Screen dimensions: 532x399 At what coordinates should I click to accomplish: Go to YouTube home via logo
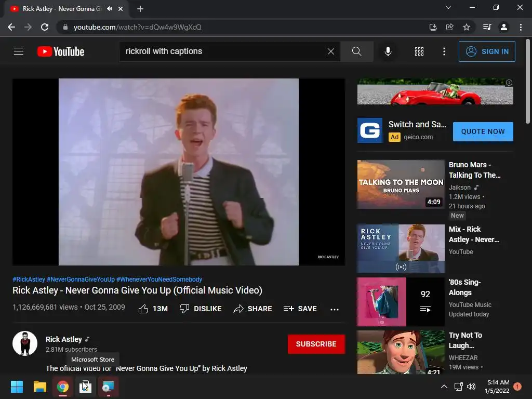(61, 51)
